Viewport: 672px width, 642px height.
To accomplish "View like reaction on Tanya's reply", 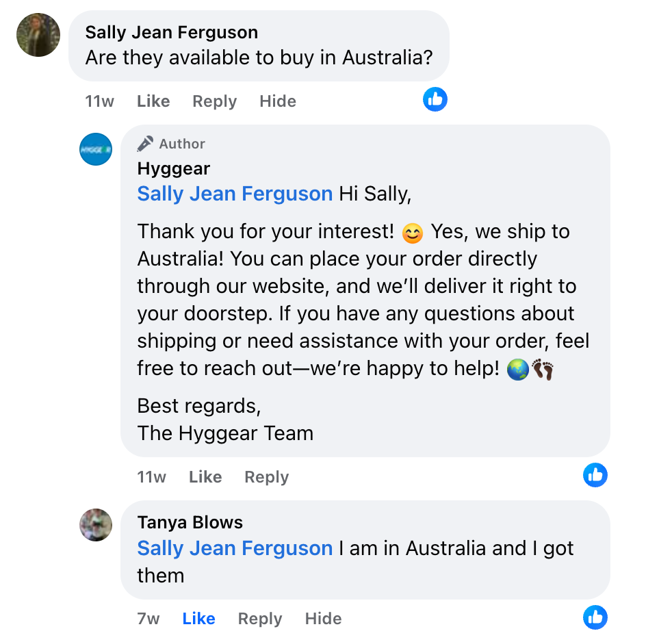I will pos(595,617).
